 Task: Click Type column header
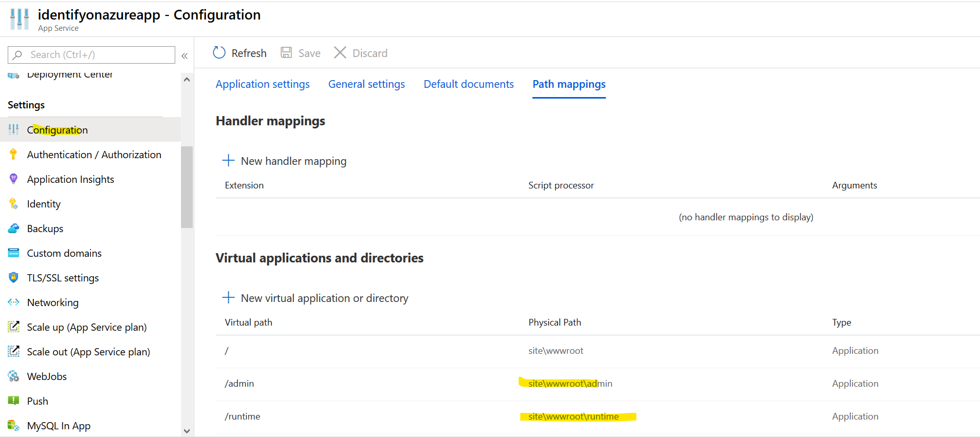tap(842, 322)
